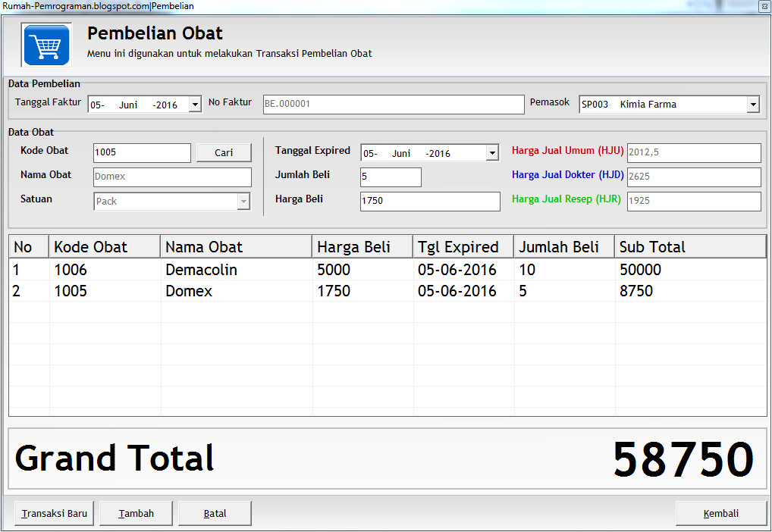Click the Jumlah Beli input field

point(391,177)
